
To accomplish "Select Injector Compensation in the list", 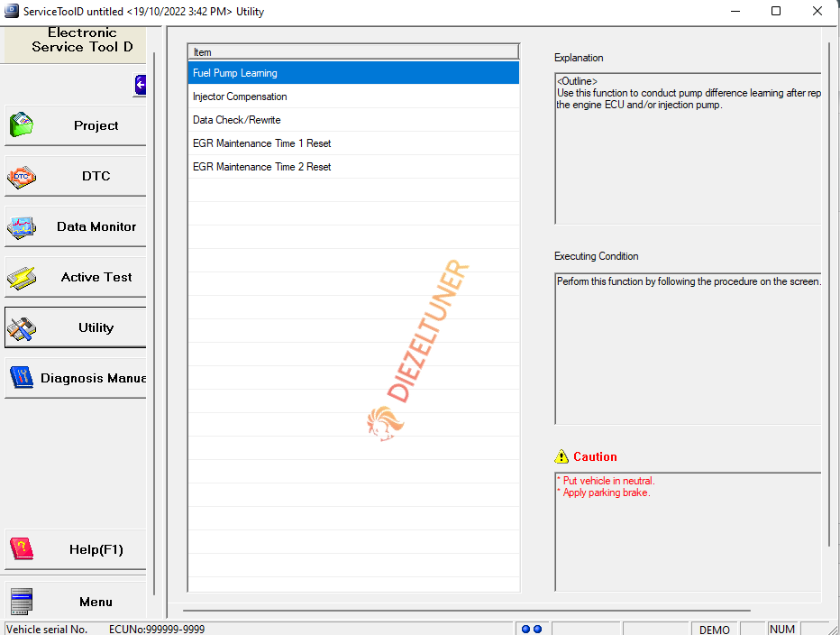I will (x=353, y=97).
